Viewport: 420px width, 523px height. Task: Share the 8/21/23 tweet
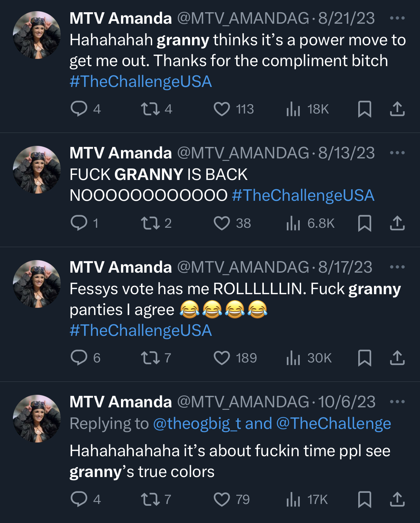(x=397, y=109)
